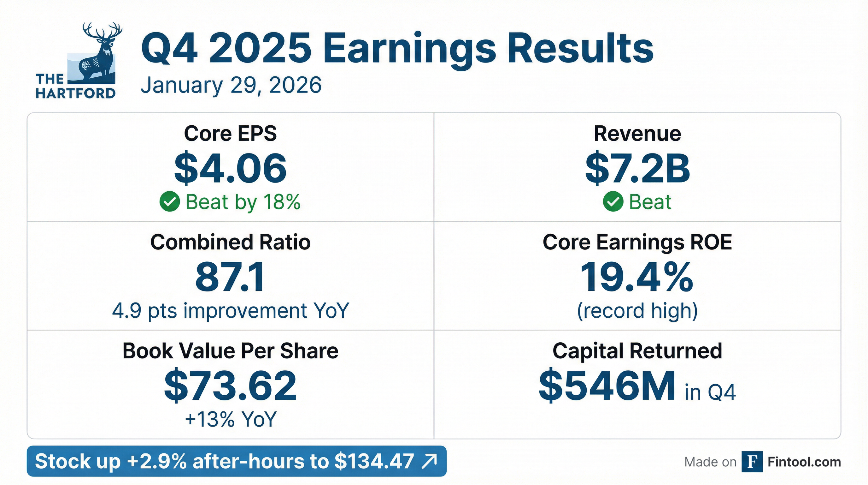The image size is (868, 485).
Task: Click the Beat by 18% label
Action: [243, 202]
